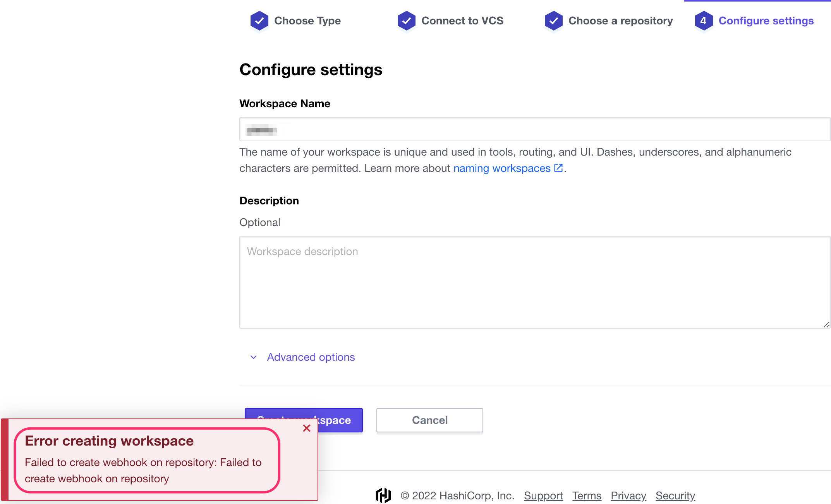Open the Support footer link
The width and height of the screenshot is (831, 504).
point(543,496)
